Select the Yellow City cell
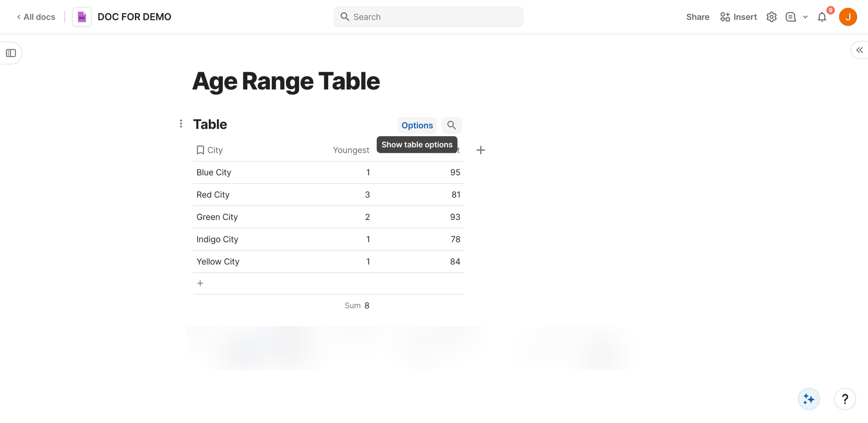Screen dimensions: 868x423 coord(218,262)
